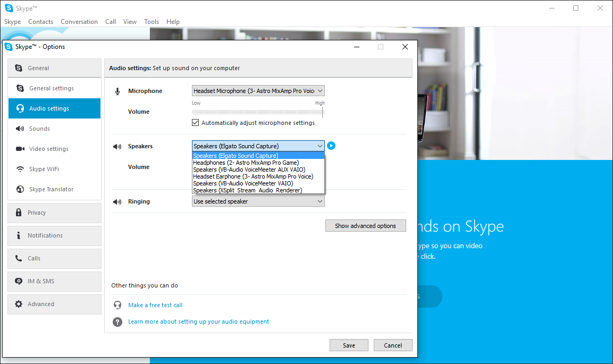Click the speaker icon beside Ringing label
This screenshot has width=613, height=364.
pos(117,202)
